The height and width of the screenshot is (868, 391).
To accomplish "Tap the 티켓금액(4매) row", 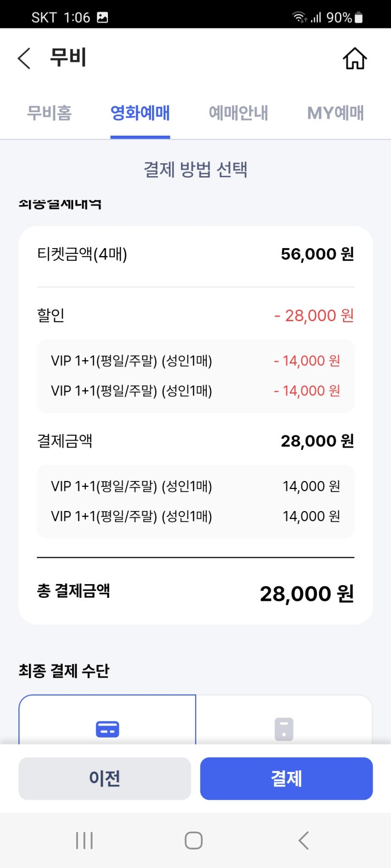I will pyautogui.click(x=195, y=254).
